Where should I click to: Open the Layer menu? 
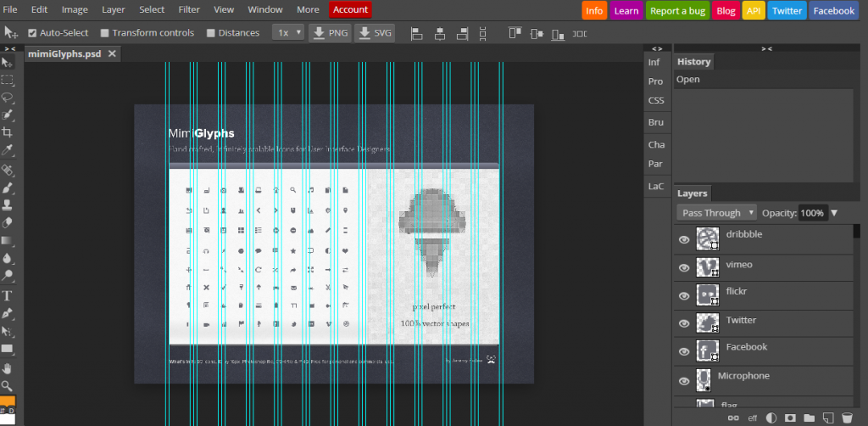tap(114, 9)
